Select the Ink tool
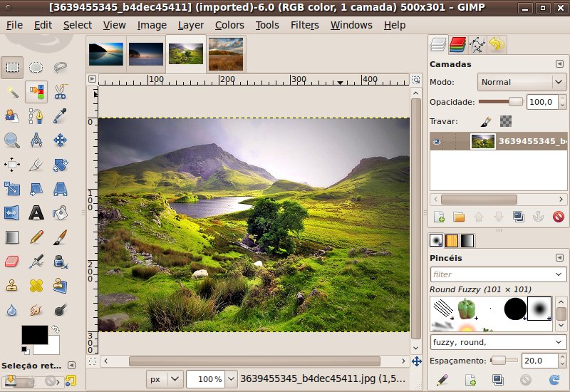570x392 pixels. click(x=60, y=262)
